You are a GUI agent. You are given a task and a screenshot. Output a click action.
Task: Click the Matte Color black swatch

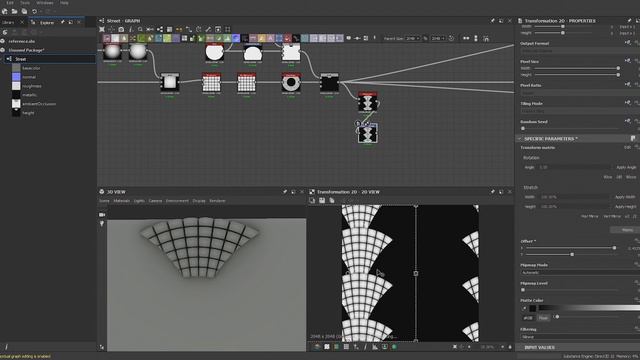533,308
